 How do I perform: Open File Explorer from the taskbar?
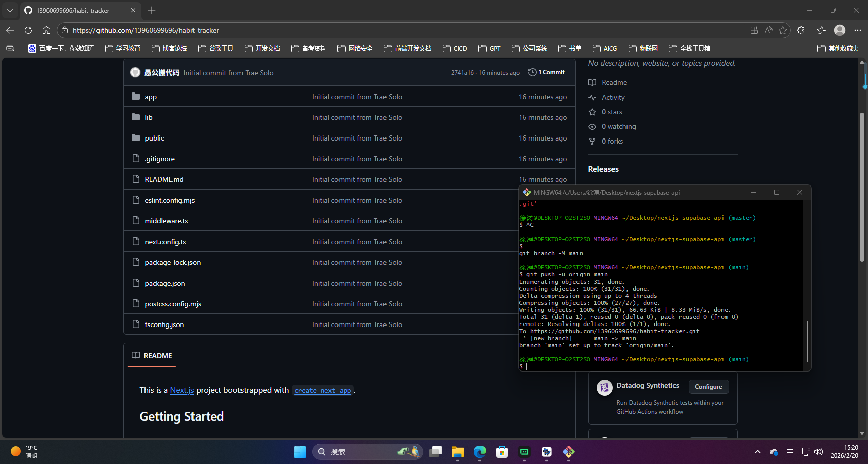pyautogui.click(x=458, y=452)
